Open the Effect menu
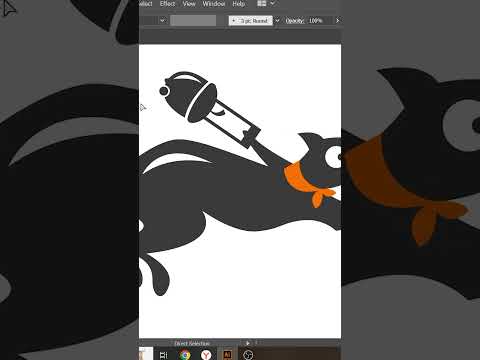 pyautogui.click(x=167, y=4)
